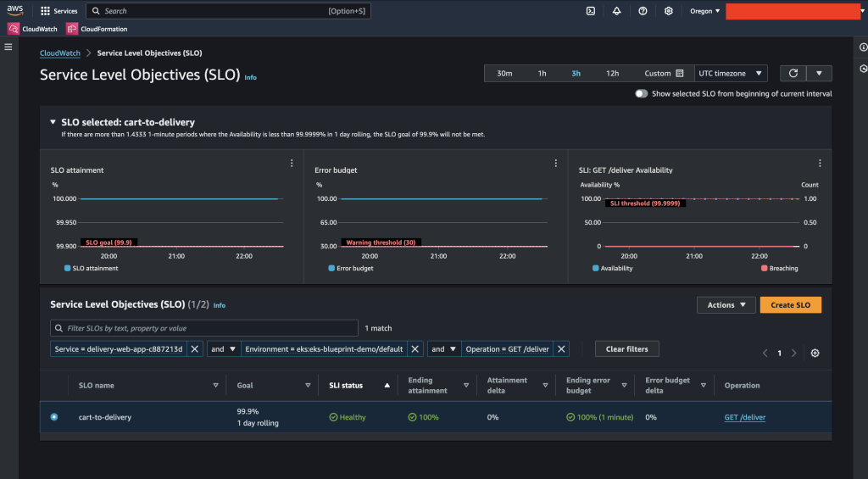Open the help question mark icon
The height and width of the screenshot is (479, 868).
[643, 11]
